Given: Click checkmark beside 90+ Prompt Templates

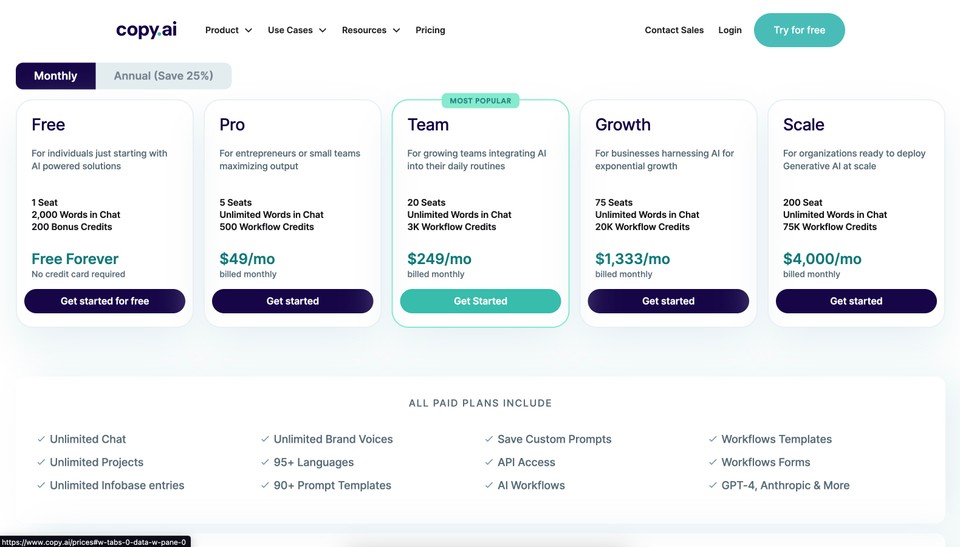Looking at the screenshot, I should [265, 485].
